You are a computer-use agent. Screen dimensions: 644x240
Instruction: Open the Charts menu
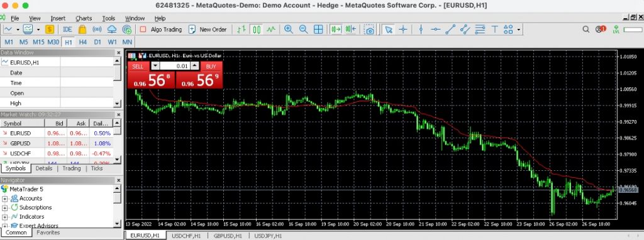click(x=84, y=18)
